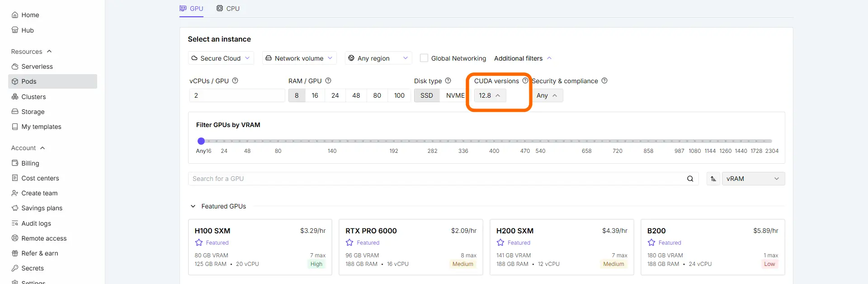
Task: Select the RTX PRO 6000 card
Action: (410, 247)
